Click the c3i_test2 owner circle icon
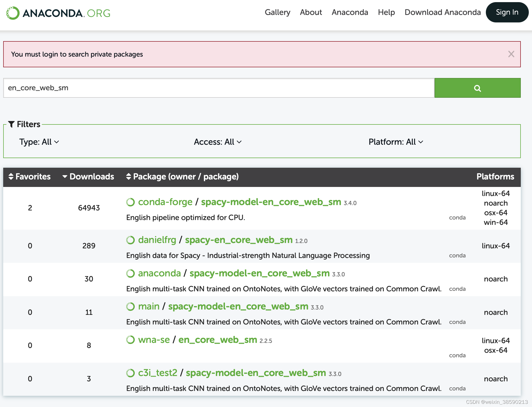This screenshot has height=407, width=532. point(130,373)
